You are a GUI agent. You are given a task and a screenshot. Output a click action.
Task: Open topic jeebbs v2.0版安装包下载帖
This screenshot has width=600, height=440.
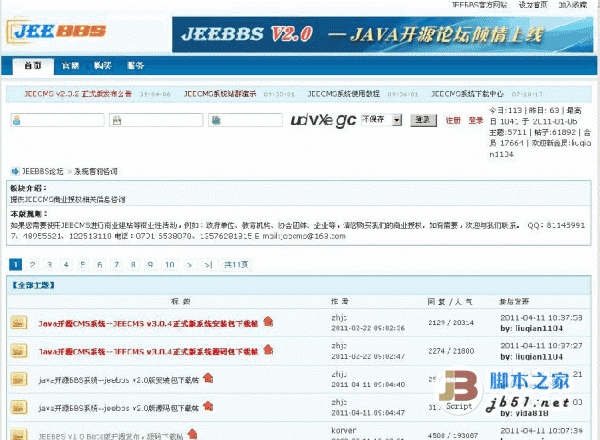119,380
